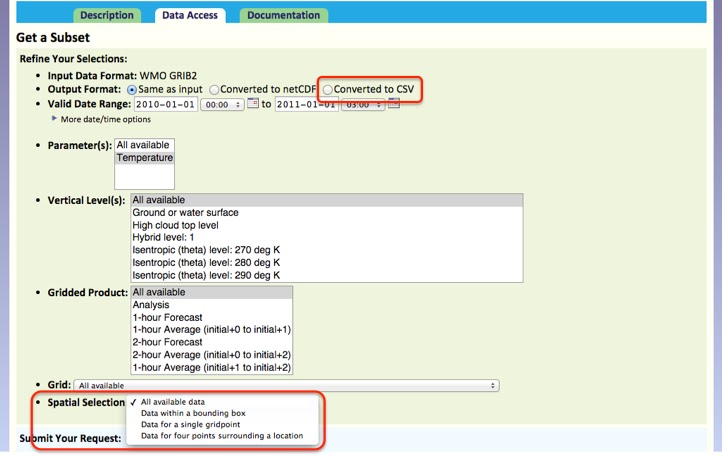Select 1-hour Average (initial+0 to initial+1)
722x456 pixels.
pyautogui.click(x=212, y=330)
